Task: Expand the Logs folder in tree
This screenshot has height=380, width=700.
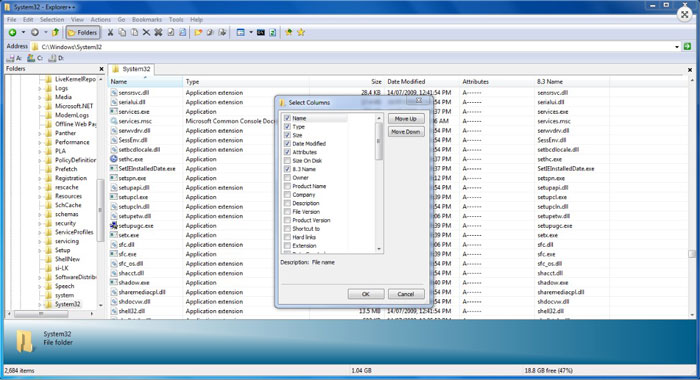Action: click(x=39, y=88)
